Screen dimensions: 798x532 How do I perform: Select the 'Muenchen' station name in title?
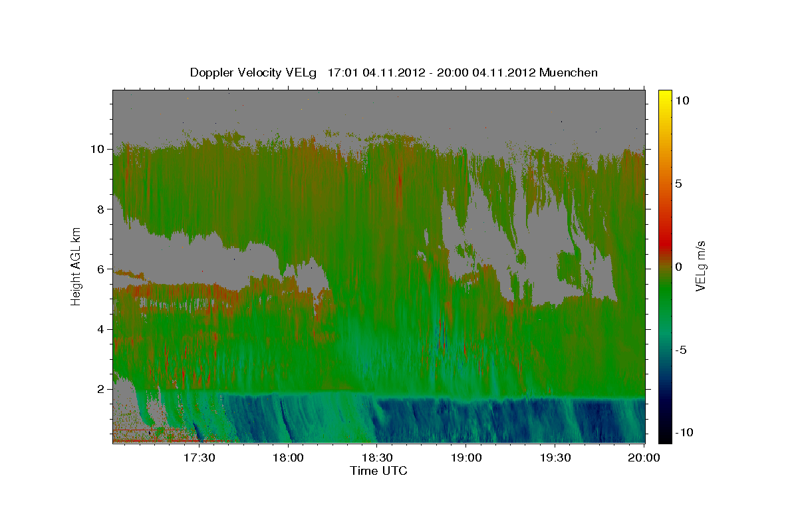click(x=569, y=72)
